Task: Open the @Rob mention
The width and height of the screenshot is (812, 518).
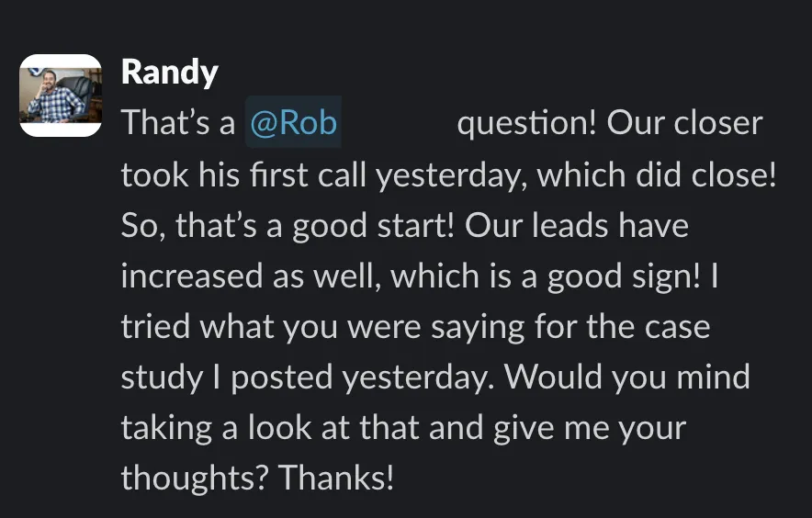Action: [293, 123]
